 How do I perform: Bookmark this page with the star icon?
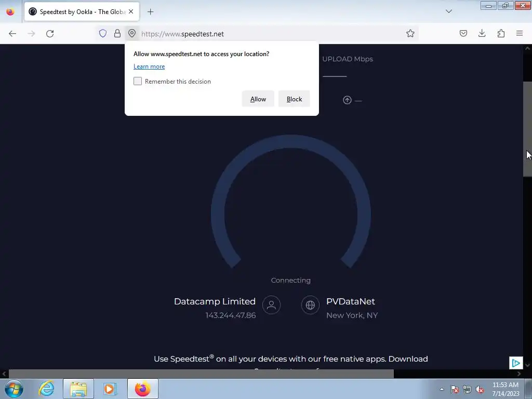point(410,33)
